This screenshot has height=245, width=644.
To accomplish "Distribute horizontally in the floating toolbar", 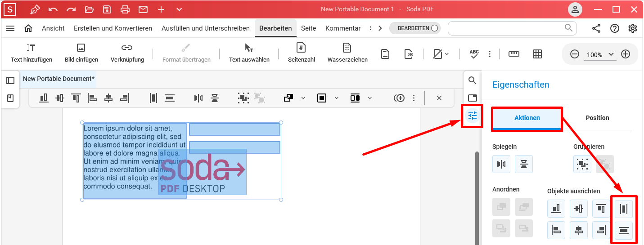I will (153, 98).
